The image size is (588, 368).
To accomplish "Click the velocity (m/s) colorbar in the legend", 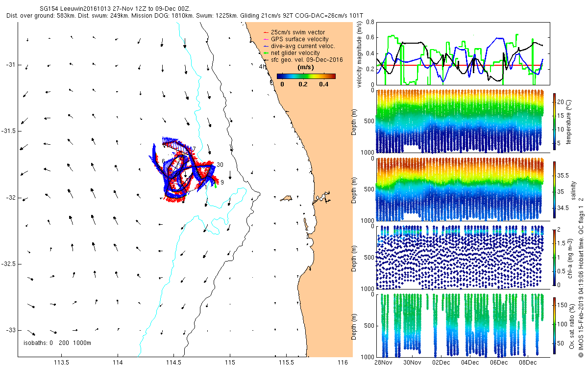I will (306, 76).
